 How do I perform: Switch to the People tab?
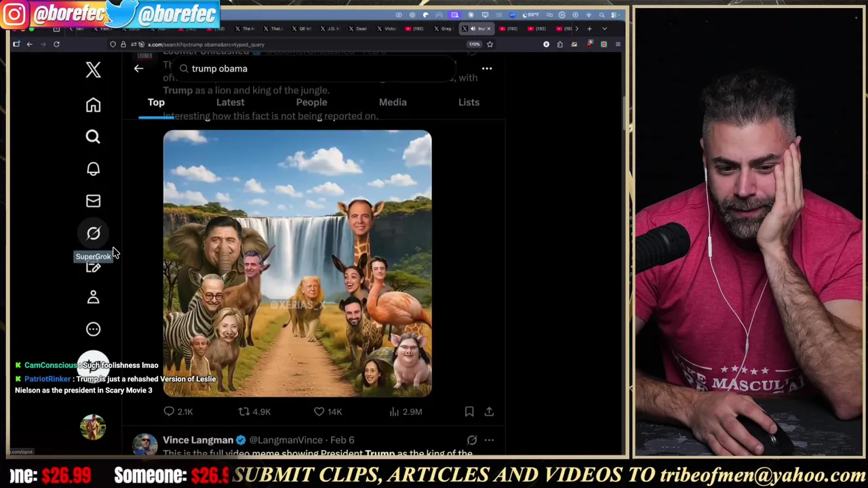(x=311, y=102)
